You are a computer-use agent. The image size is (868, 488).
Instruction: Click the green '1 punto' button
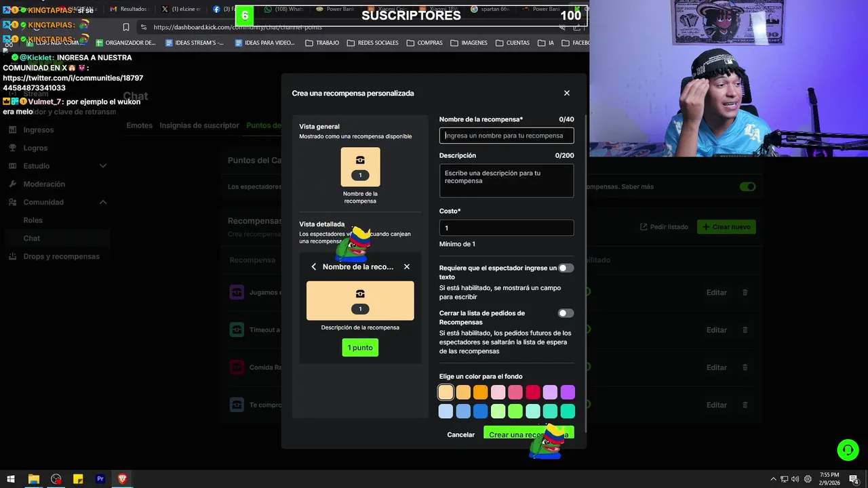click(x=360, y=348)
